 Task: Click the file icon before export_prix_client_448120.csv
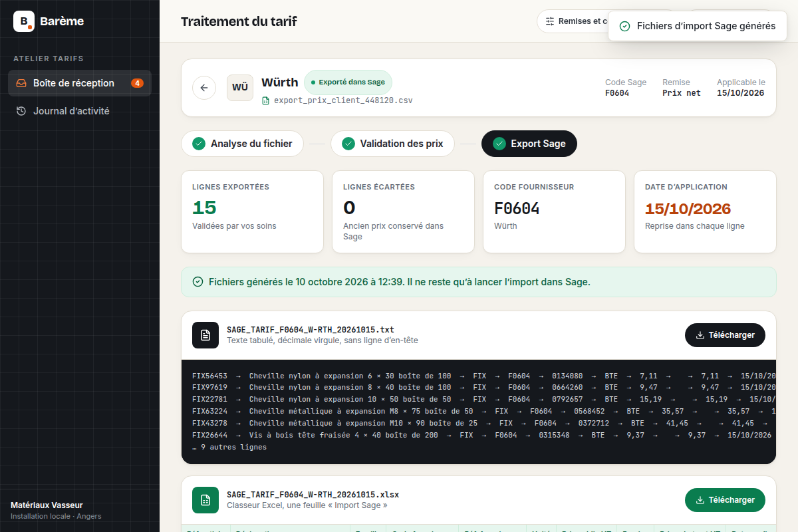(266, 101)
